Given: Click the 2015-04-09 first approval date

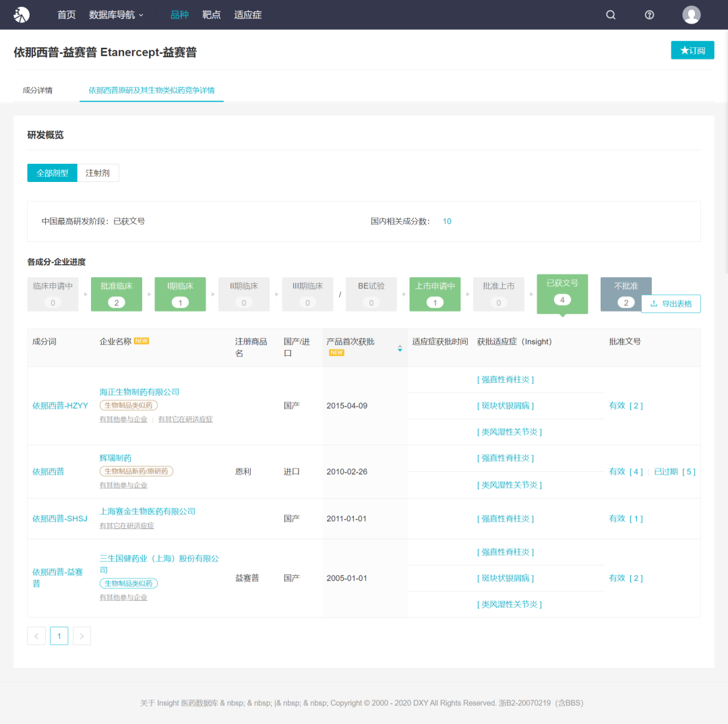Looking at the screenshot, I should 347,405.
